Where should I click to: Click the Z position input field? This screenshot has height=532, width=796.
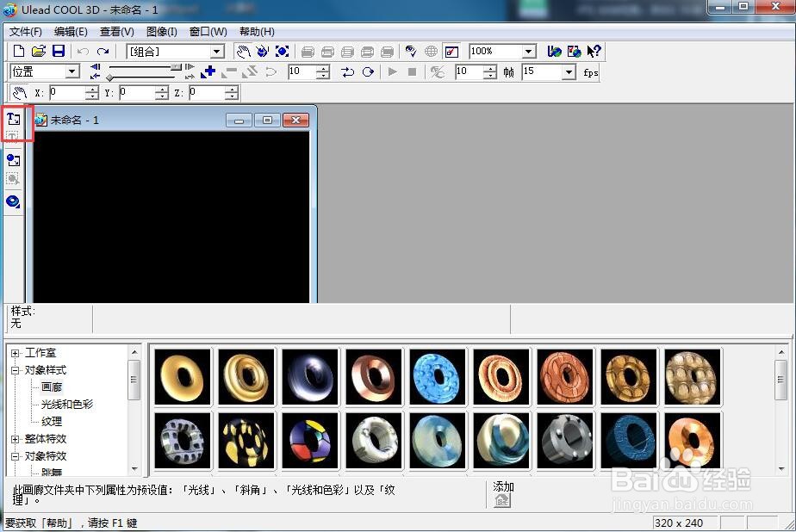207,92
